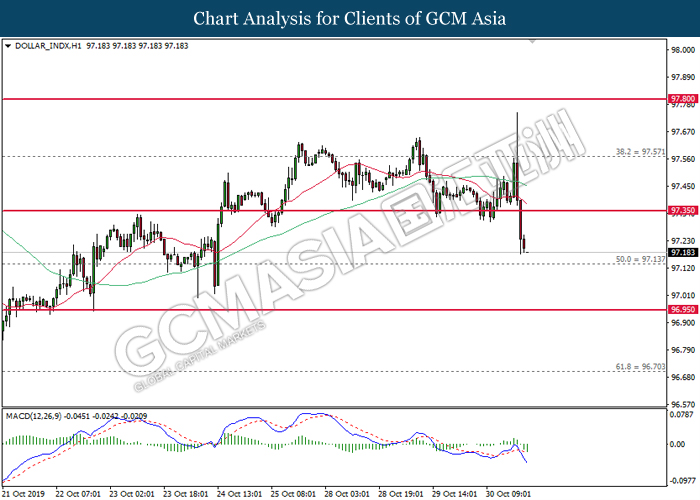The image size is (700, 500).
Task: Click the 96.570 price axis value
Action: [683, 404]
